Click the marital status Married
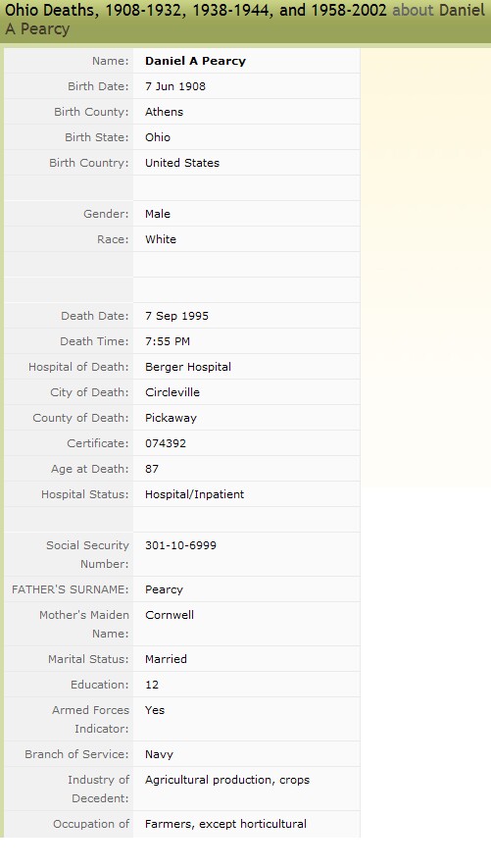This screenshot has width=491, height=868. tap(166, 659)
